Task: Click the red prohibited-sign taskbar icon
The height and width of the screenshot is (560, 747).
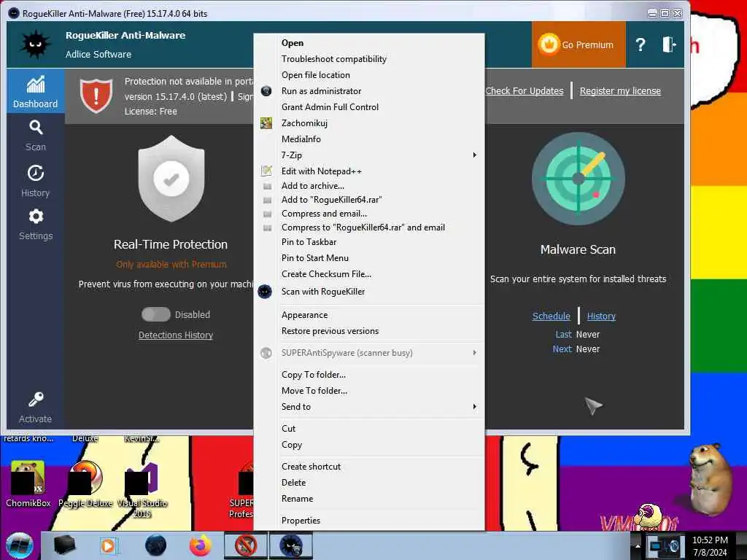Action: pyautogui.click(x=246, y=545)
